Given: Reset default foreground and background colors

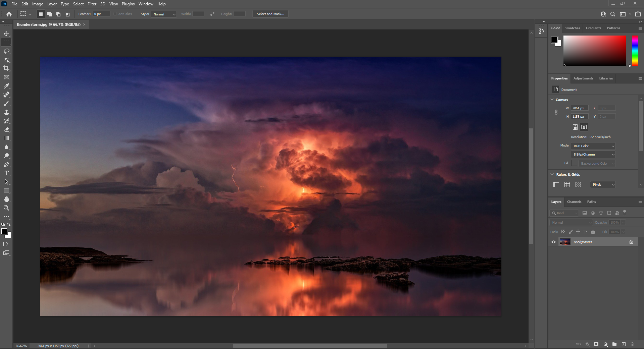Looking at the screenshot, I should click(x=3, y=225).
